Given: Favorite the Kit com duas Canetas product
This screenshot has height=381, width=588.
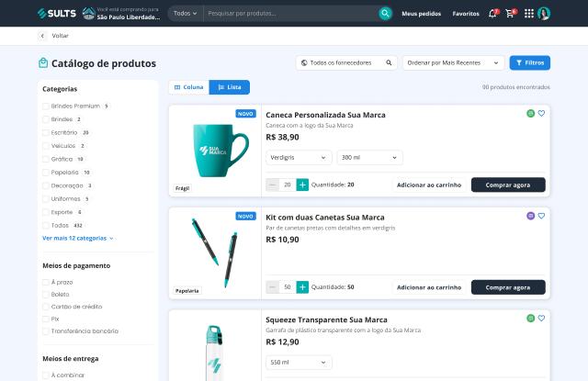Looking at the screenshot, I should (x=541, y=216).
